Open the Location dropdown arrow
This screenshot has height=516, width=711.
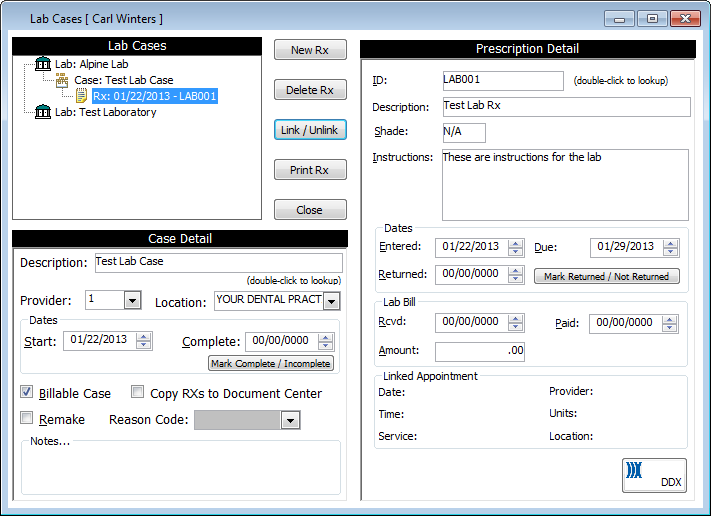tap(332, 301)
